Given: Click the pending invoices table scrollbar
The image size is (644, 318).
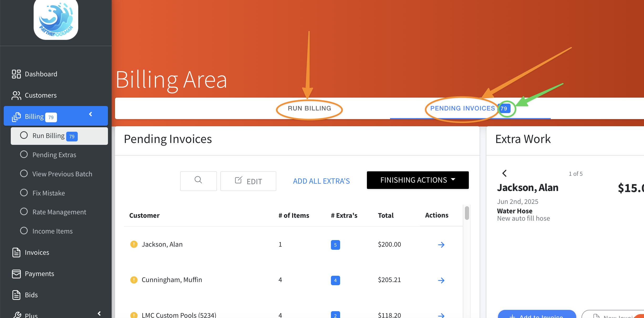Looking at the screenshot, I should (467, 213).
